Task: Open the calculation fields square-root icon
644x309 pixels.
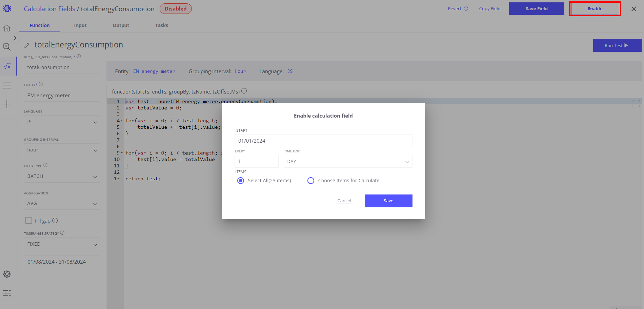Action: point(7,66)
